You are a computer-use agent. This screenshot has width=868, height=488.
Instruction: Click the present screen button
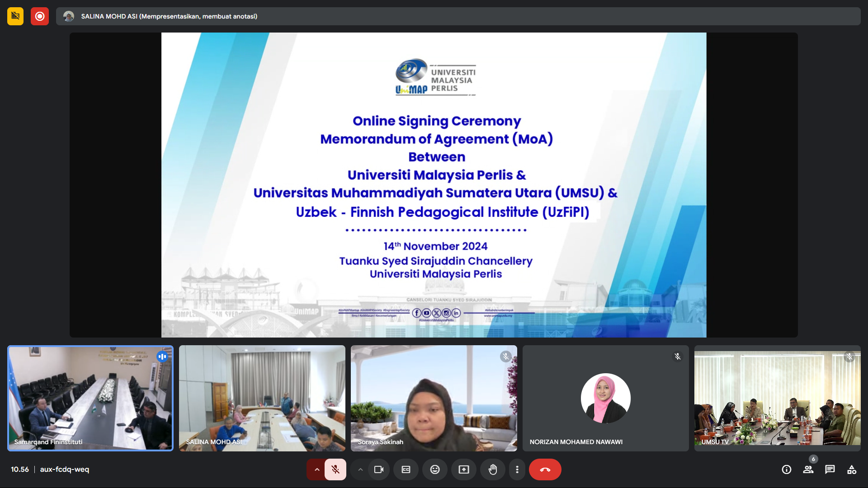tap(464, 469)
